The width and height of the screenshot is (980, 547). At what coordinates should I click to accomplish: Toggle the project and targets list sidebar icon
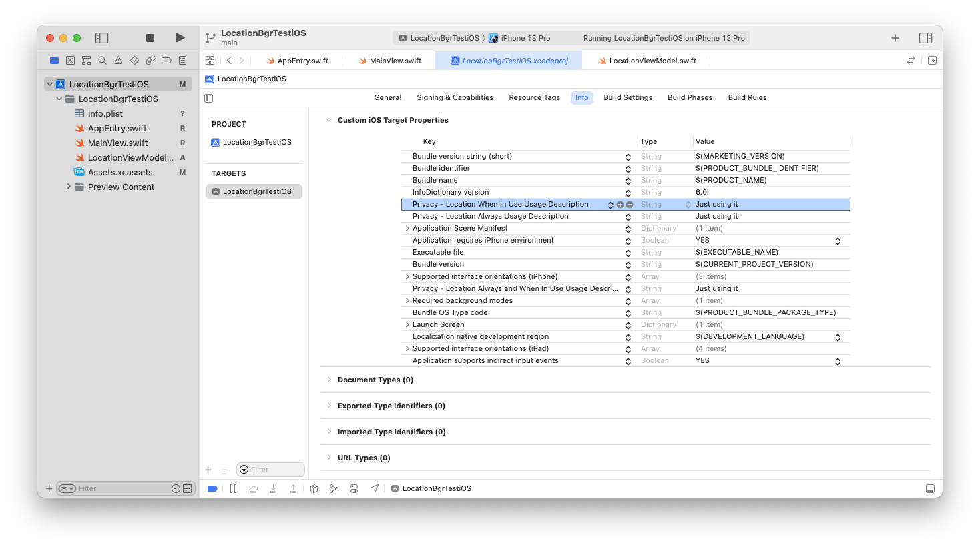[x=209, y=98]
